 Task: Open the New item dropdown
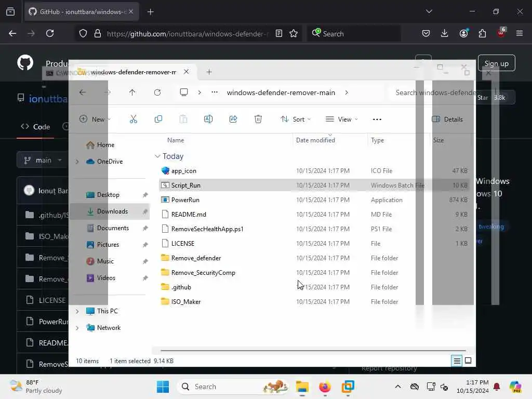pos(95,119)
